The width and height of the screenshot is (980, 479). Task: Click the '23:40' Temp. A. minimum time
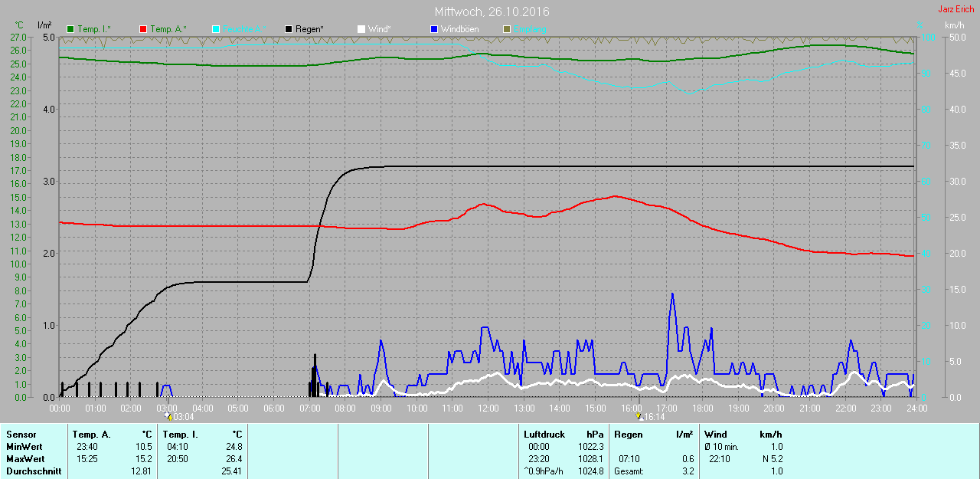click(x=87, y=447)
